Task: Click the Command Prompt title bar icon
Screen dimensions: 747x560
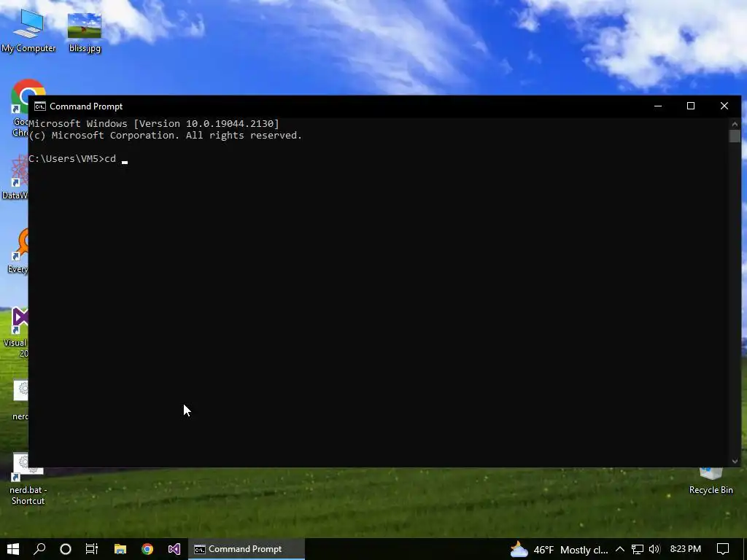Action: [40, 106]
